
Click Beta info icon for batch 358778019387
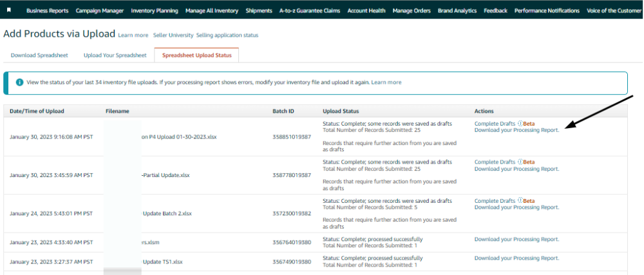pos(520,162)
